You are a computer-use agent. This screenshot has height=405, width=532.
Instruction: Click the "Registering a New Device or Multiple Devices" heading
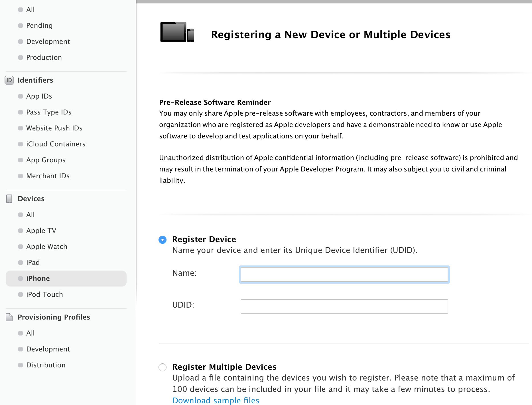click(331, 35)
